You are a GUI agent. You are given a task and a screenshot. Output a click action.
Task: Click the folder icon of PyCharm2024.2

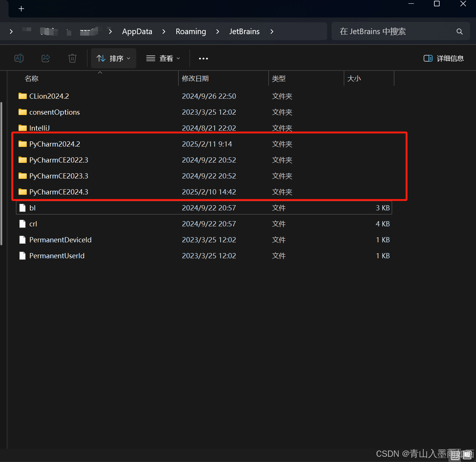pyautogui.click(x=23, y=144)
